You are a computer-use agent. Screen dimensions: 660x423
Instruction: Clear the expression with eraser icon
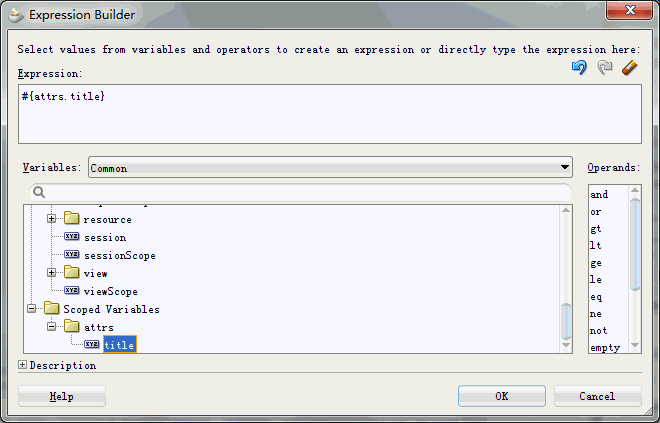pos(629,68)
